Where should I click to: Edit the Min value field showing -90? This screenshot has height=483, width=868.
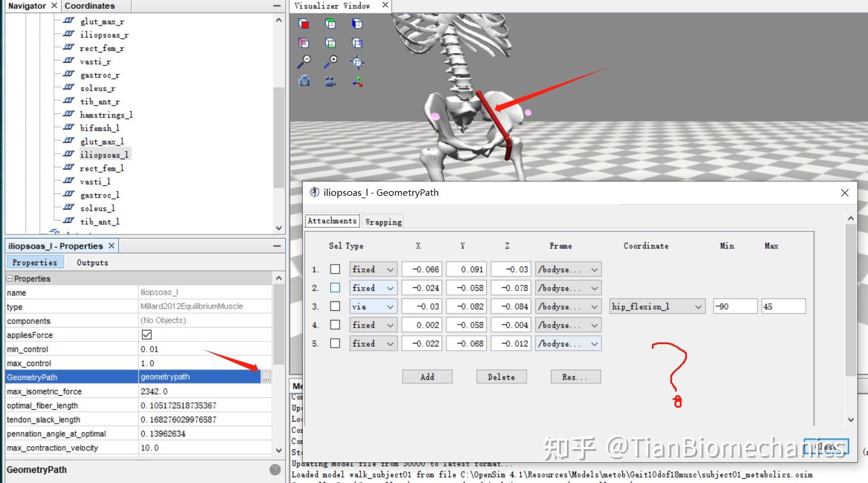(734, 306)
